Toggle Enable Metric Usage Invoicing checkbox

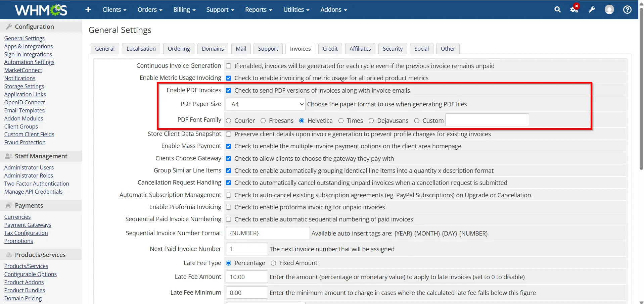coord(229,78)
